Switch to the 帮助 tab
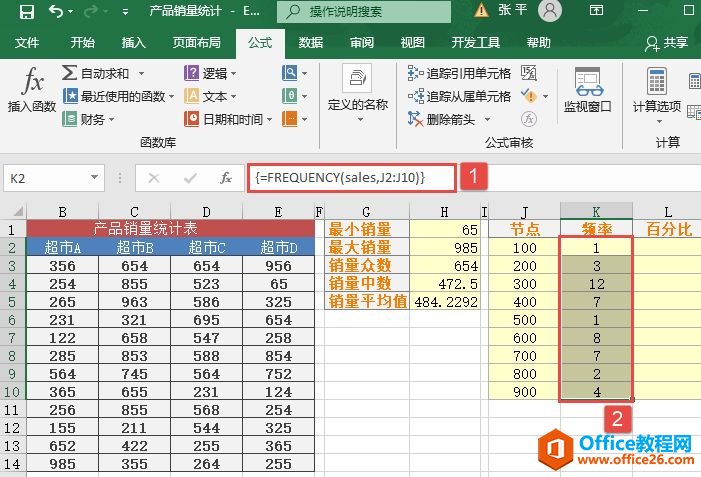 538,43
